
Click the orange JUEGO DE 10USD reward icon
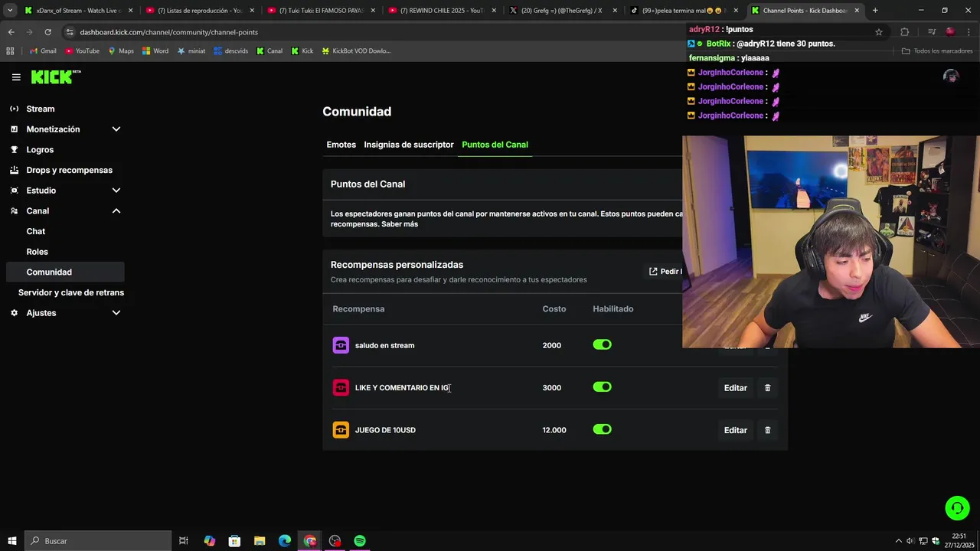[341, 430]
